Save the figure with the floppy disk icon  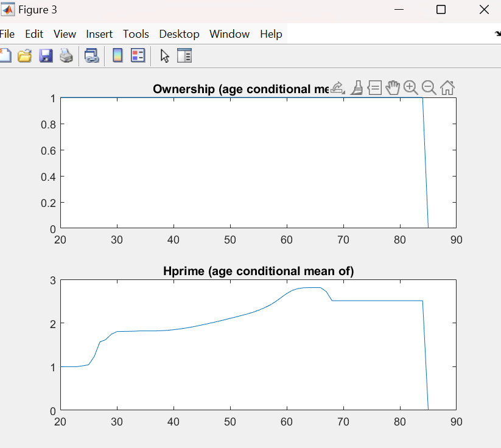click(46, 55)
